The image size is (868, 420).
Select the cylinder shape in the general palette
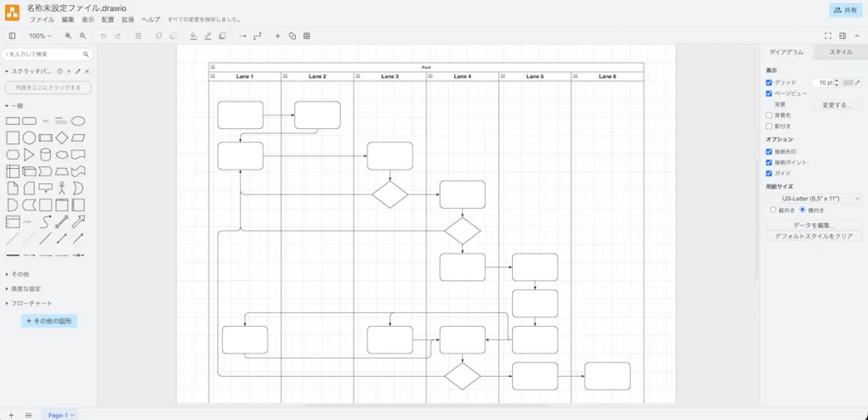tap(46, 154)
